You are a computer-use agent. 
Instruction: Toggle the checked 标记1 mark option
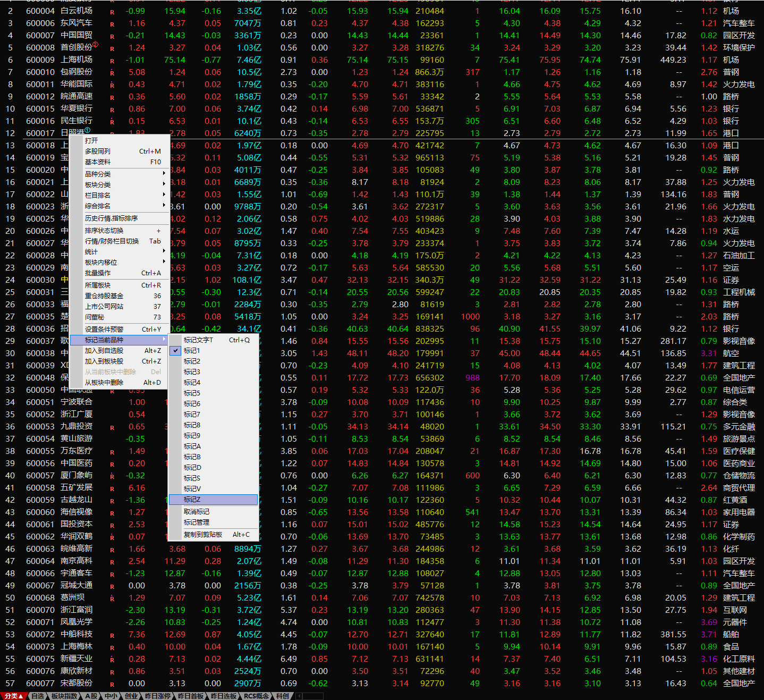[214, 351]
